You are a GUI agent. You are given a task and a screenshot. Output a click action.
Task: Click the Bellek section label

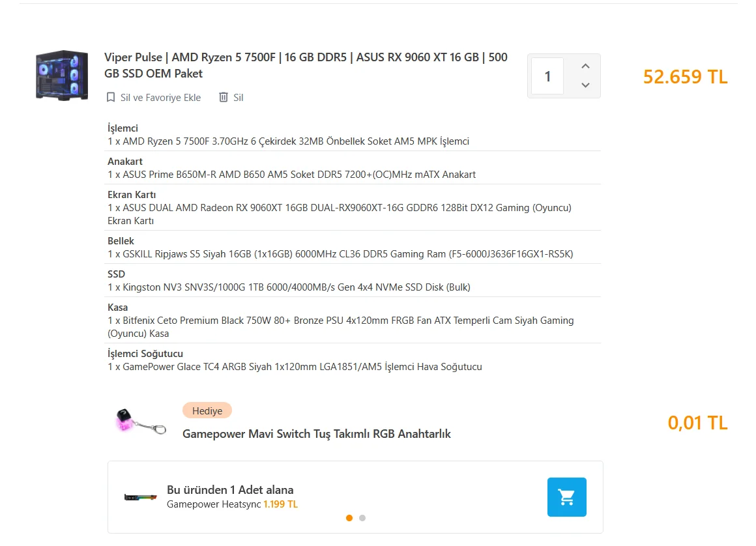[121, 241]
